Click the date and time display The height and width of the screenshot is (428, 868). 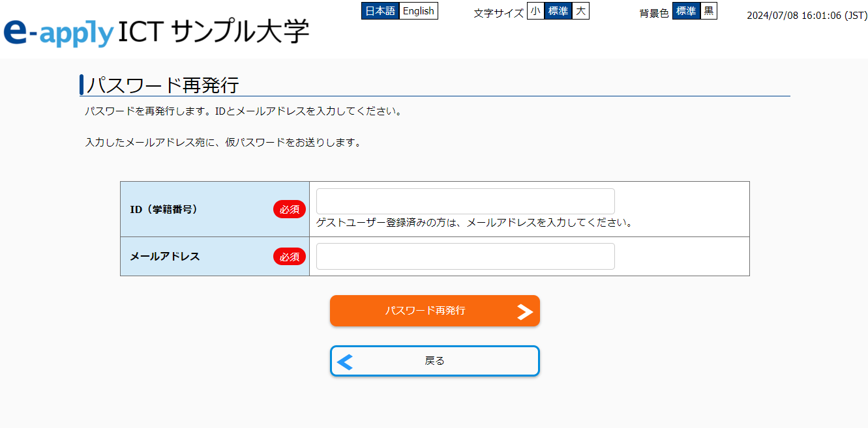(x=807, y=16)
